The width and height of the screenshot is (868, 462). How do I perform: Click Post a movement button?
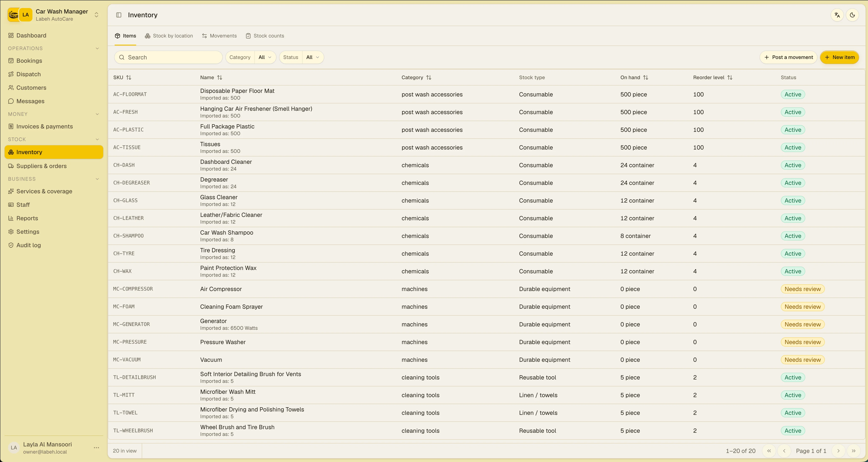[788, 57]
